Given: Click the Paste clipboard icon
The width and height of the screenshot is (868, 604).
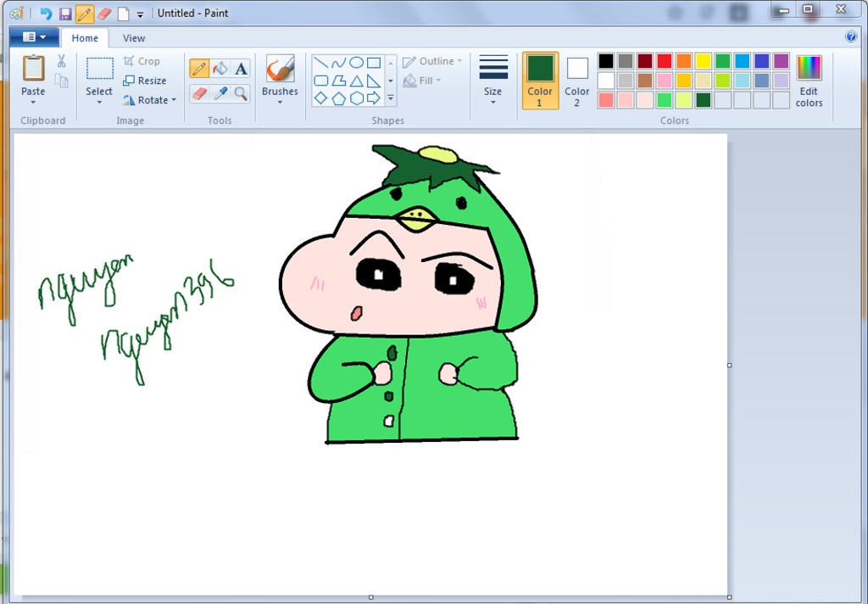Looking at the screenshot, I should (x=33, y=69).
